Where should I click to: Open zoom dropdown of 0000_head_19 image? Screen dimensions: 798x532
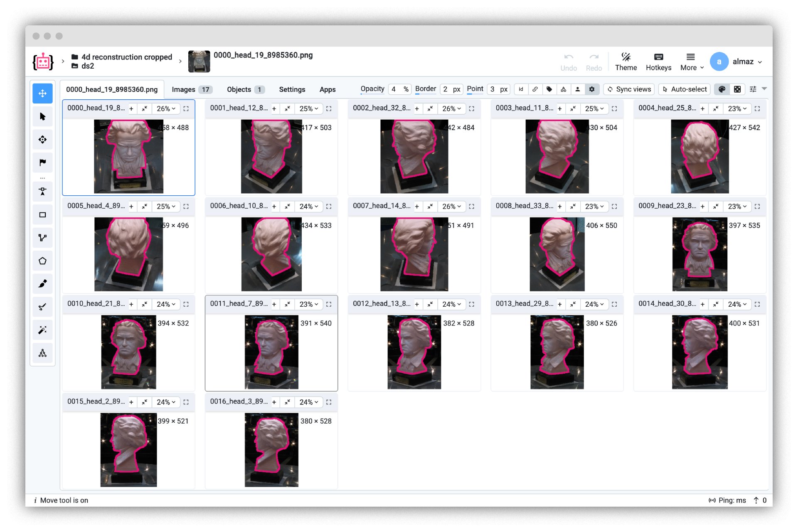pos(166,108)
